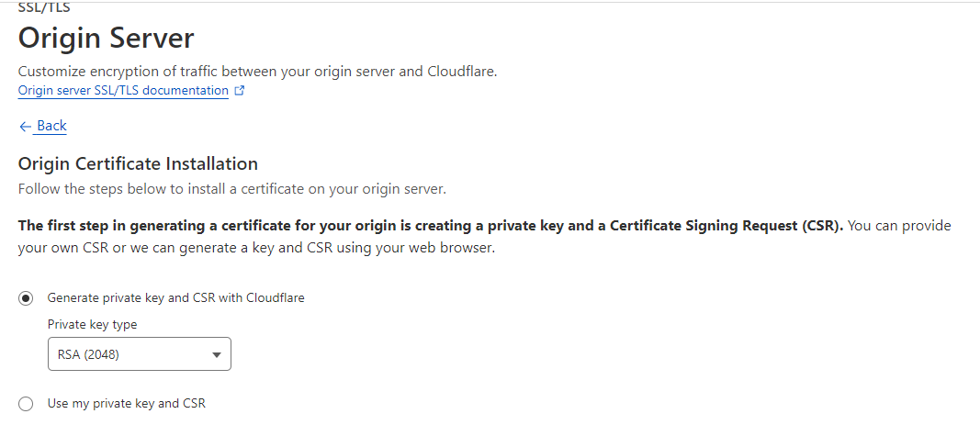Image resolution: width=980 pixels, height=425 pixels.
Task: Choose the Use my private key and CSR radio
Action: [x=26, y=404]
